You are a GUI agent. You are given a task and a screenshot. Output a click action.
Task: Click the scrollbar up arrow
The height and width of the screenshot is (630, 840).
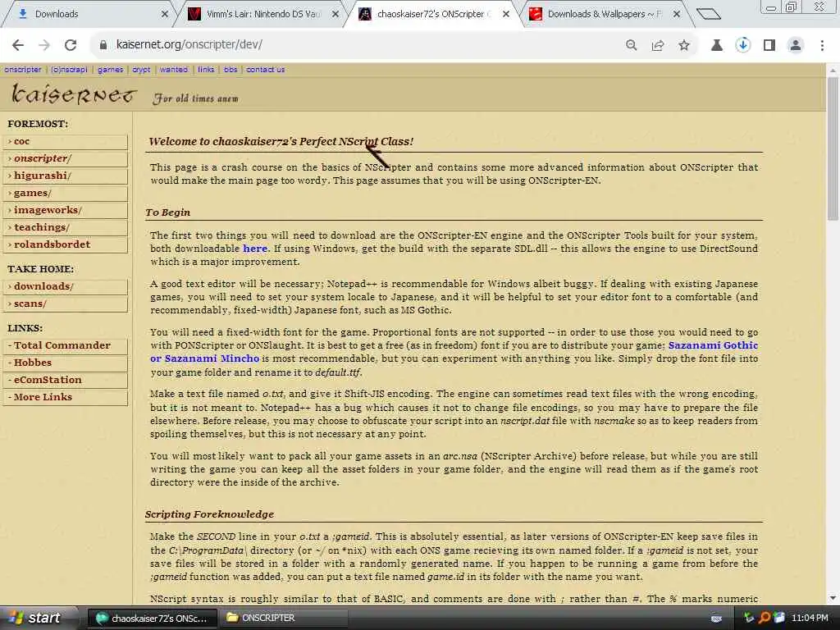(833, 71)
